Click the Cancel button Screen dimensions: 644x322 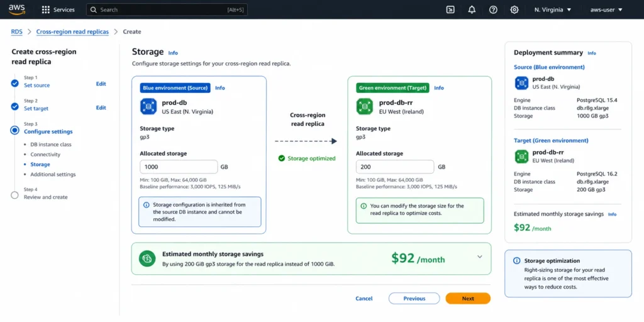click(364, 299)
